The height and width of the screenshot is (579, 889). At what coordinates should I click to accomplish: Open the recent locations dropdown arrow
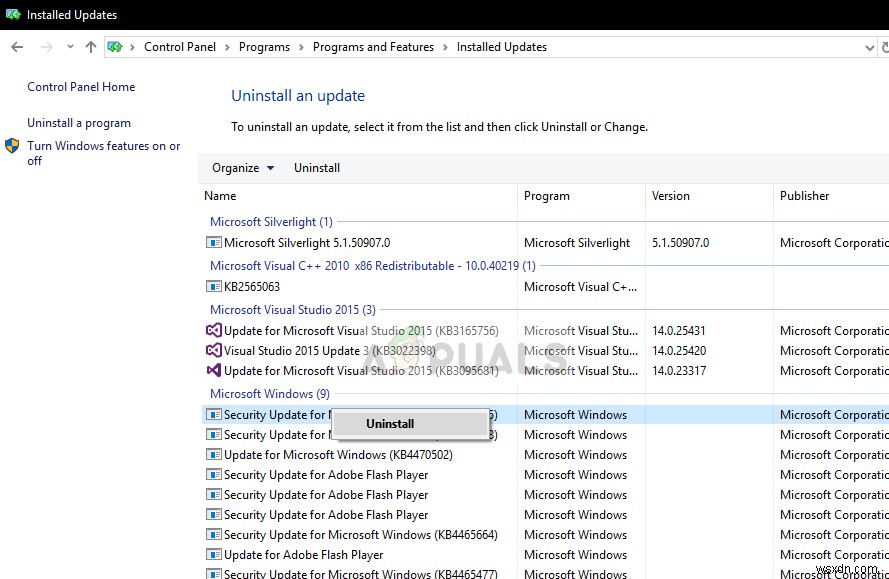pos(70,47)
